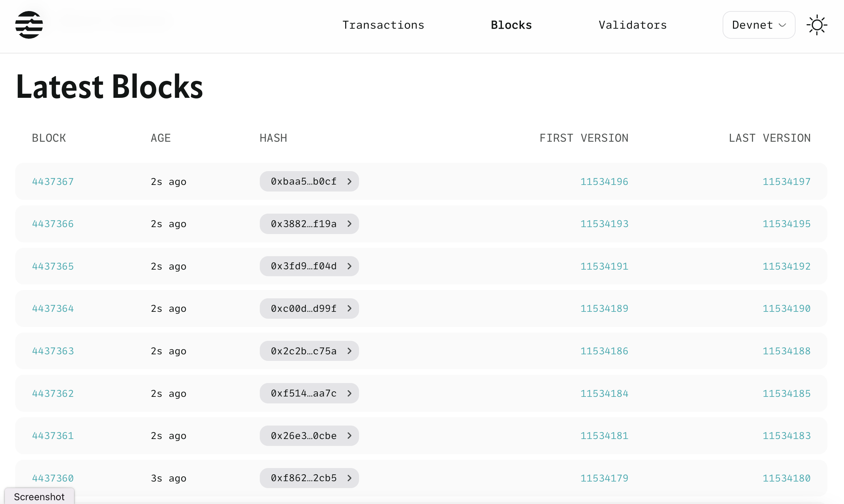The width and height of the screenshot is (844, 504).
Task: Click the chevron on hash 0x3882…f19a
Action: [x=350, y=224]
